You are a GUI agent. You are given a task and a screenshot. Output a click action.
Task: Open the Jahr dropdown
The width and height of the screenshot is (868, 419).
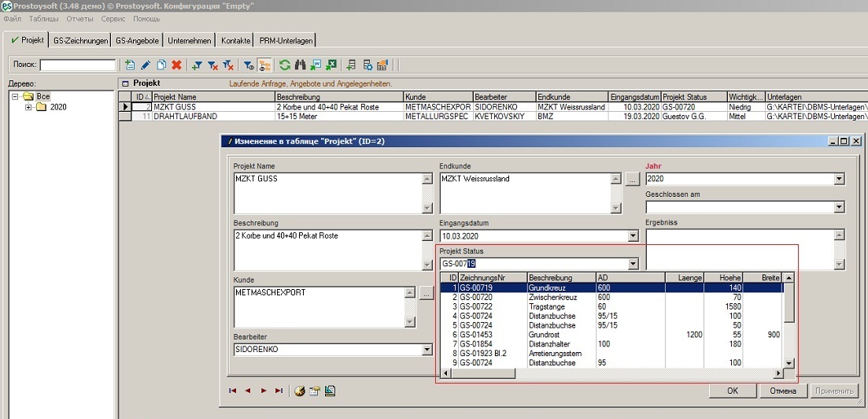(x=839, y=180)
